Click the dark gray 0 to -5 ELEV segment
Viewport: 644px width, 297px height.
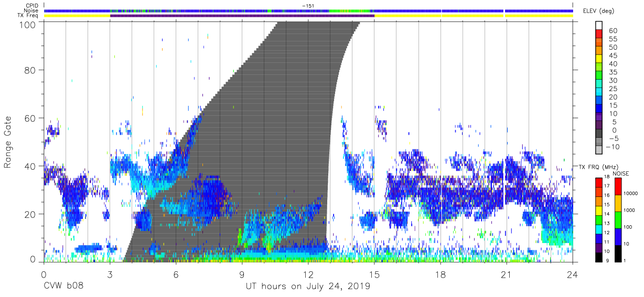599,134
